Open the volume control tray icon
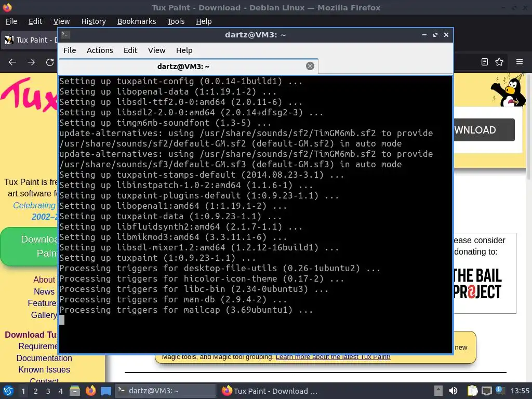 click(x=453, y=391)
